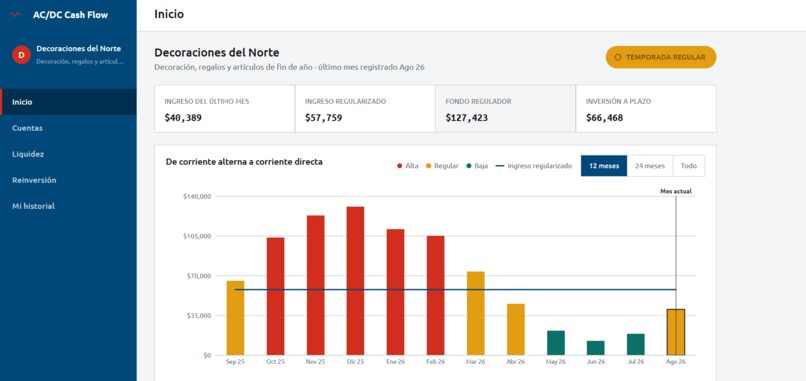This screenshot has height=381, width=806.
Task: Toggle the Alta legend red dot
Action: [399, 166]
